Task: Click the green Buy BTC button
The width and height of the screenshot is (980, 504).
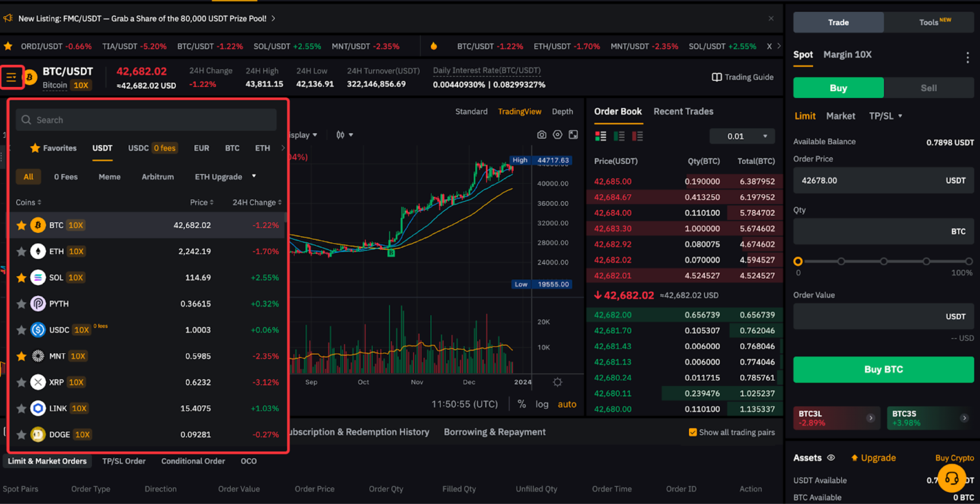Action: tap(883, 369)
